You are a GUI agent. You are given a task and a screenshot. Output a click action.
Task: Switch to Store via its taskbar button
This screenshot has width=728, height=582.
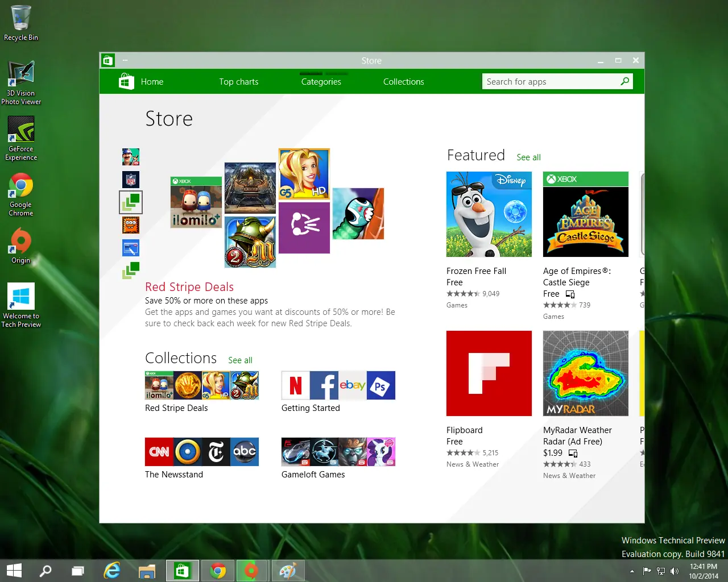[183, 571]
